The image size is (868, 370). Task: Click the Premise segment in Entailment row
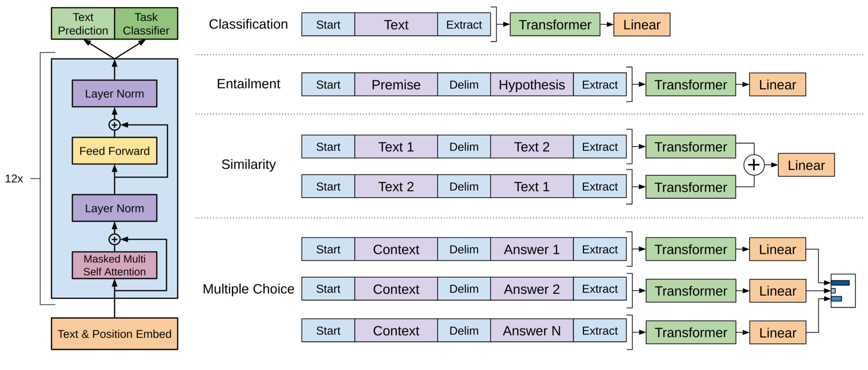[x=396, y=85]
